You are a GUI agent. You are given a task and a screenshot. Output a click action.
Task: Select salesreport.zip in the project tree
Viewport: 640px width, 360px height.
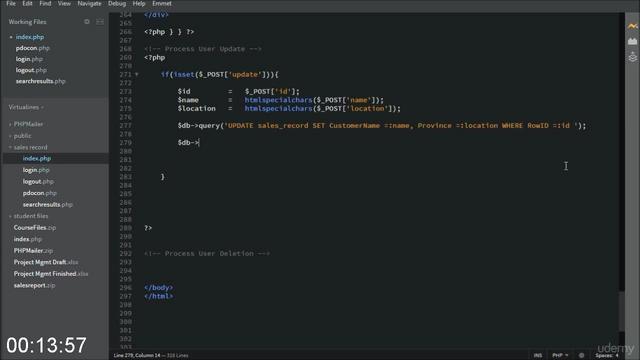pyautogui.click(x=34, y=285)
